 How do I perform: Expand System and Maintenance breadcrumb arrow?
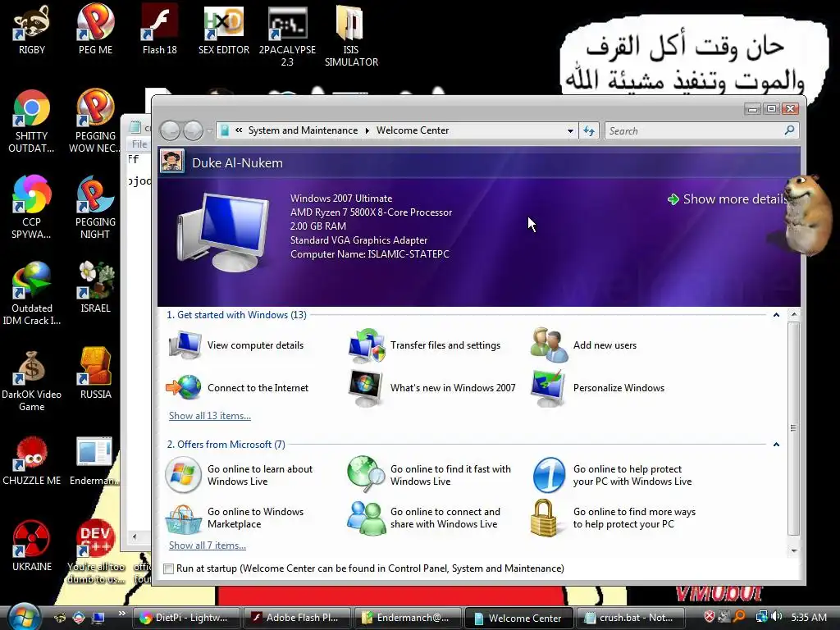pos(367,130)
